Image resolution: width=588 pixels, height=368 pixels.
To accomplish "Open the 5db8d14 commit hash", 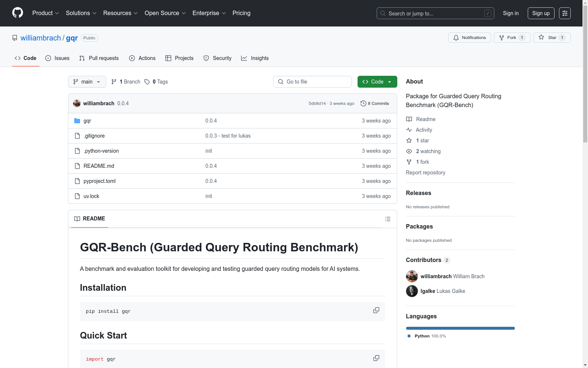I will (317, 103).
